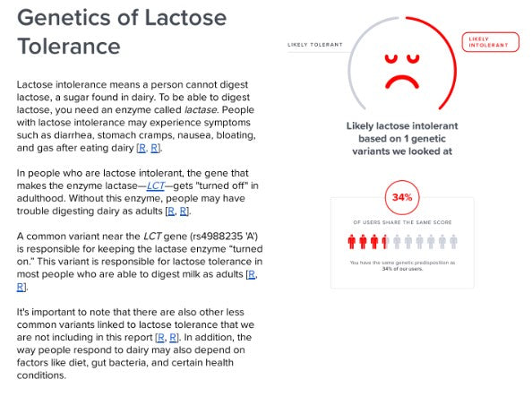The width and height of the screenshot is (532, 414).
Task: Open first reference after 'eating dairy'
Action: [142, 148]
